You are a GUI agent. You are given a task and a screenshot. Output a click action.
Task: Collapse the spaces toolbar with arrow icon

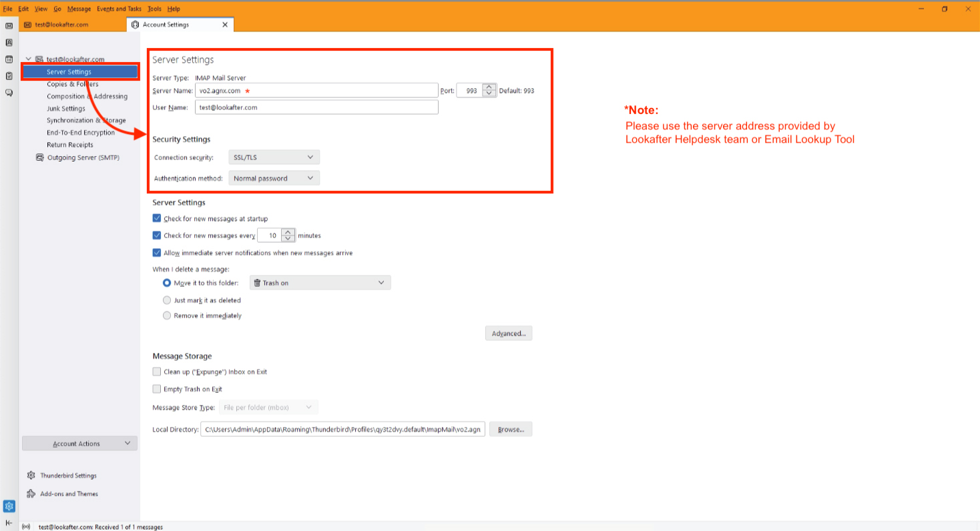9,522
